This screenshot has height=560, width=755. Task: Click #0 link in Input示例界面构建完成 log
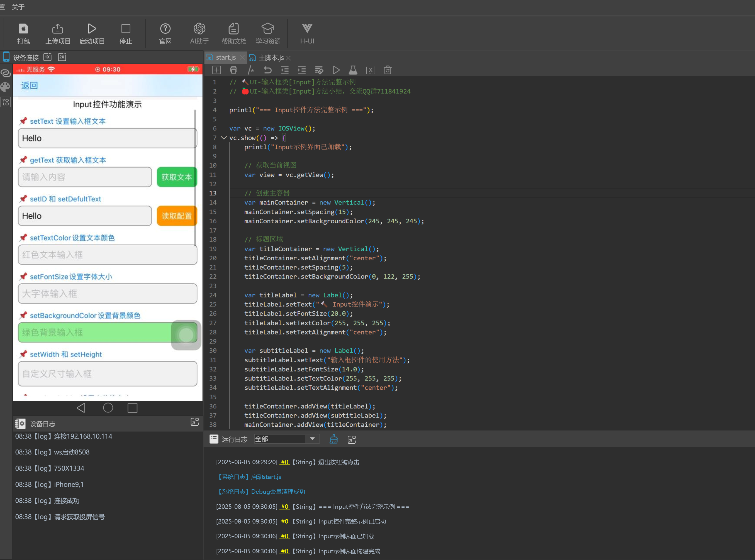(284, 551)
